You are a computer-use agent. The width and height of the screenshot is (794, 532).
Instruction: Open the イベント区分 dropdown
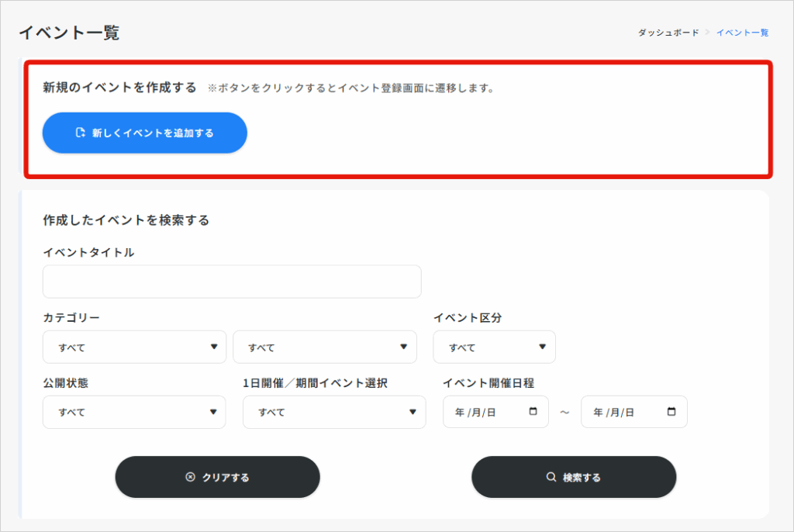point(494,347)
